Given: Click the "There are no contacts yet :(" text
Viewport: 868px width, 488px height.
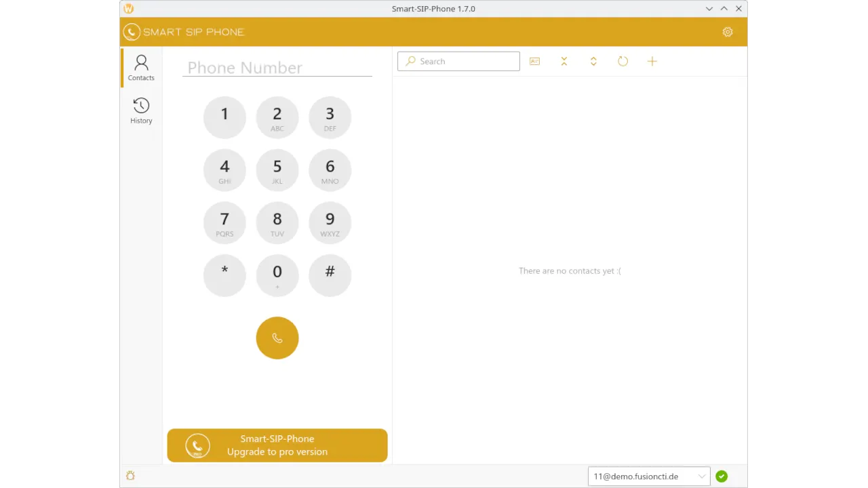Looking at the screenshot, I should [x=570, y=271].
